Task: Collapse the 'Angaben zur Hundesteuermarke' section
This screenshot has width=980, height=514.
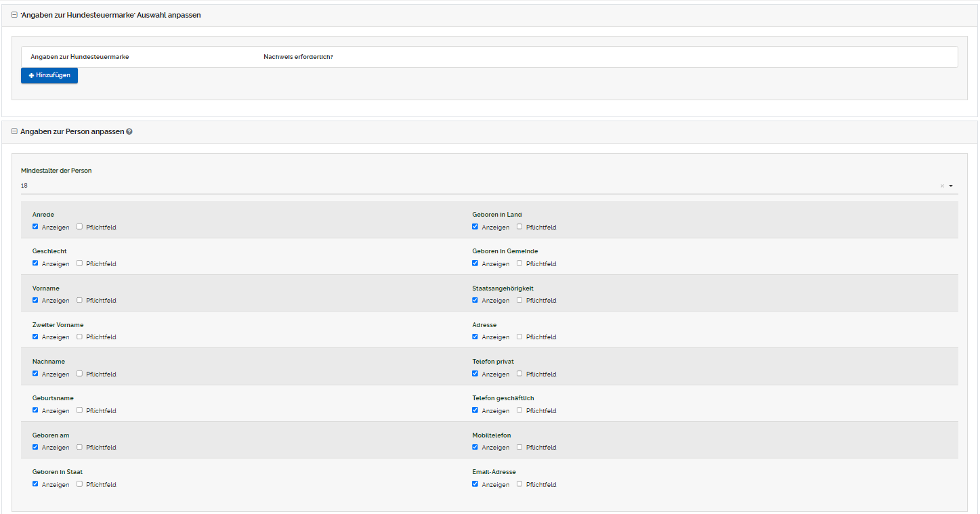Action: 15,15
